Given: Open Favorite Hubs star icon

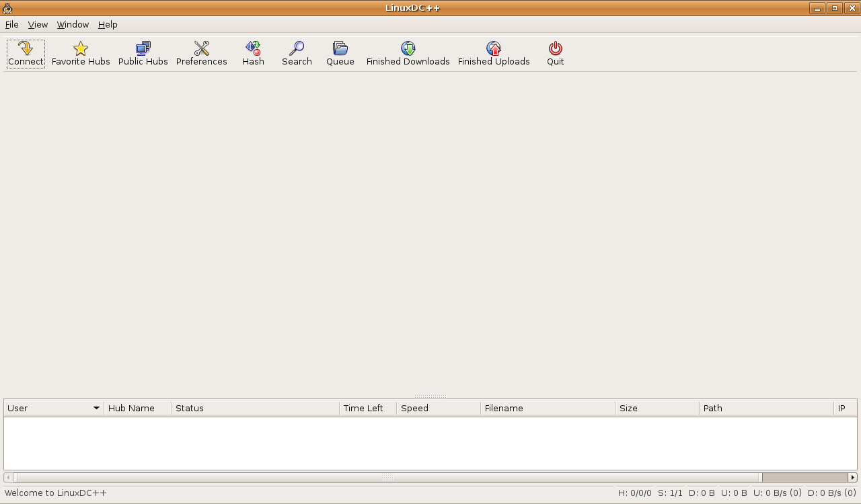Looking at the screenshot, I should click(81, 48).
